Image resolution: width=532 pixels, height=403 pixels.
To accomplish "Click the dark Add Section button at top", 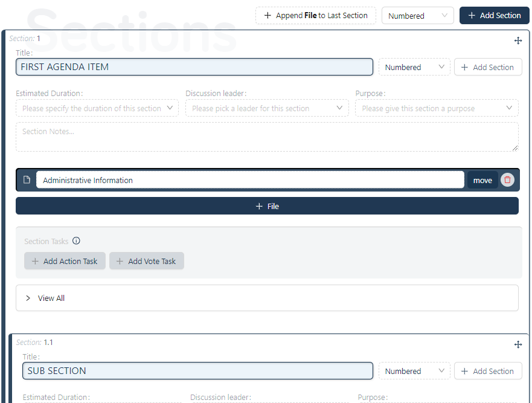I will [x=495, y=15].
